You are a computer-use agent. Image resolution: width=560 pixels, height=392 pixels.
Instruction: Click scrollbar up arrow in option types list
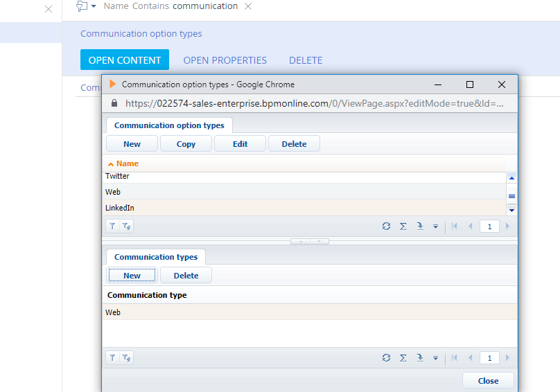(x=511, y=177)
